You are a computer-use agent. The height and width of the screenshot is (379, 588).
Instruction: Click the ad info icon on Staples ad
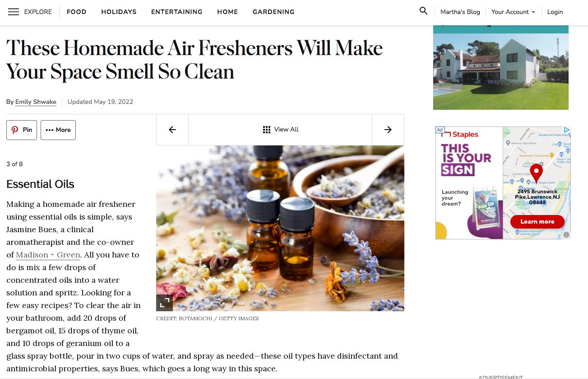point(566,235)
